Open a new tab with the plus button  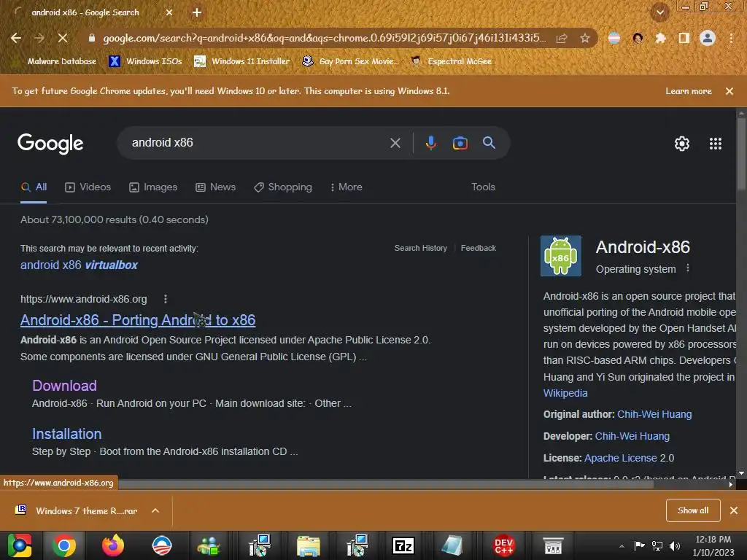197,13
